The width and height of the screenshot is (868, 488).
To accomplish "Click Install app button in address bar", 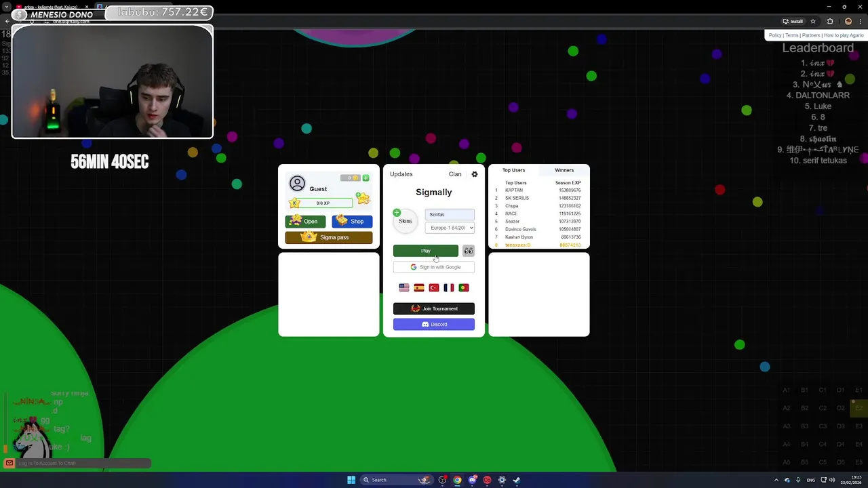I will click(793, 21).
